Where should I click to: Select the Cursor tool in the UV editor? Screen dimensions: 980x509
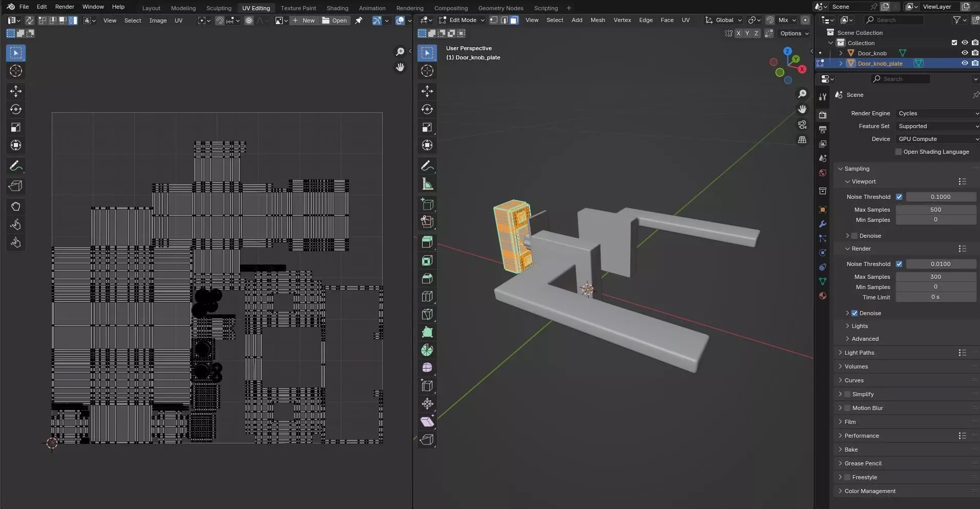coord(16,71)
